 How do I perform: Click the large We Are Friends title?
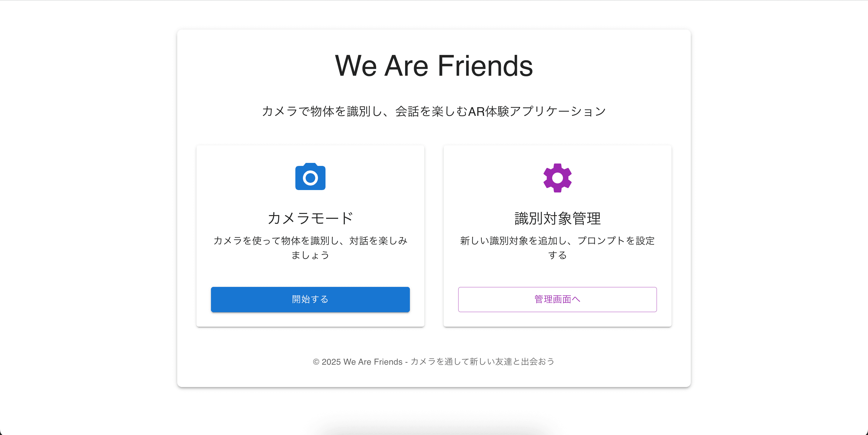[434, 66]
